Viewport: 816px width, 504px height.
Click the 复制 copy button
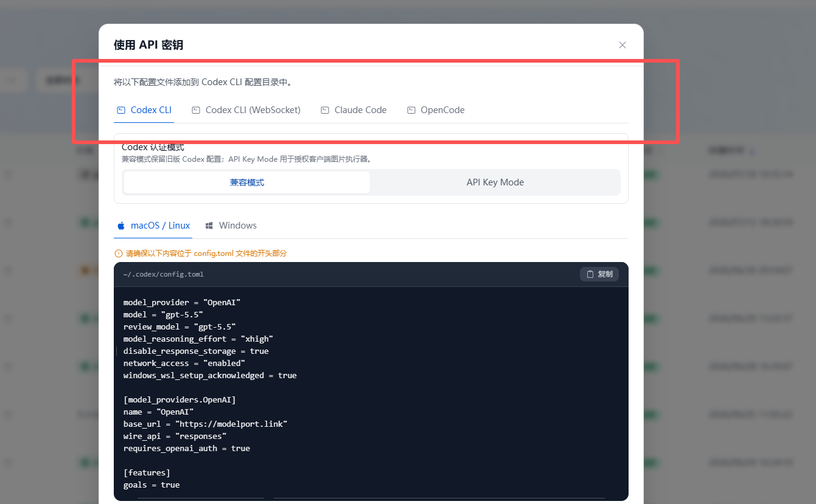pyautogui.click(x=599, y=274)
